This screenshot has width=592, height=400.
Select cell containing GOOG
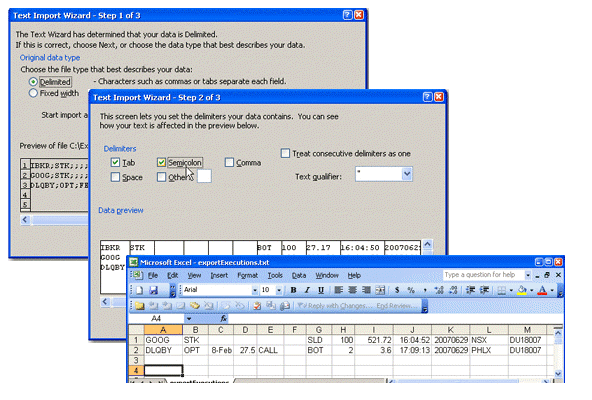(163, 340)
